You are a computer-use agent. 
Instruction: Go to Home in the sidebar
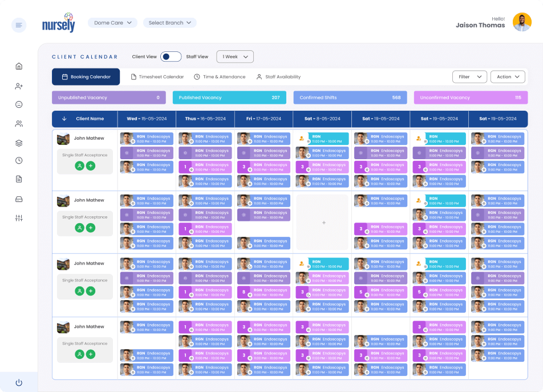coord(19,66)
